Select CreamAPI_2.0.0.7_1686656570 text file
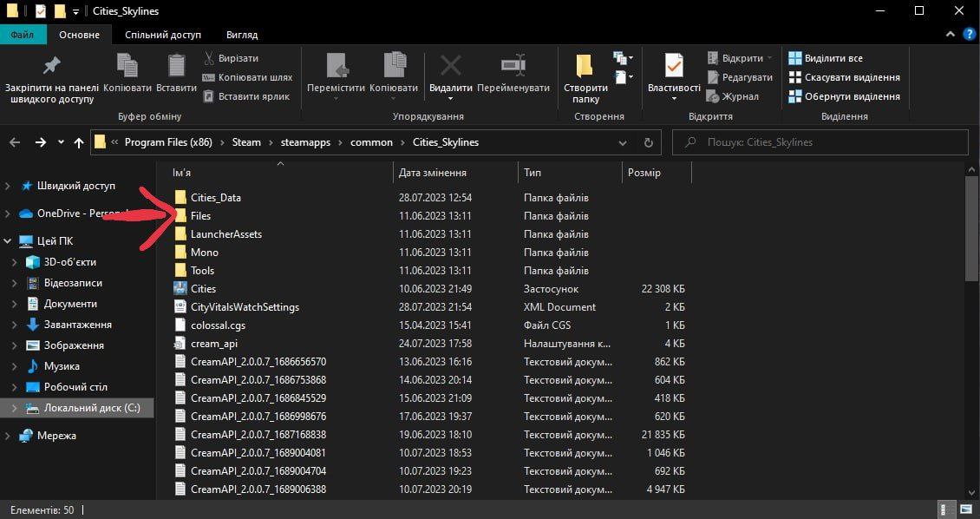The height and width of the screenshot is (519, 980). (x=258, y=361)
